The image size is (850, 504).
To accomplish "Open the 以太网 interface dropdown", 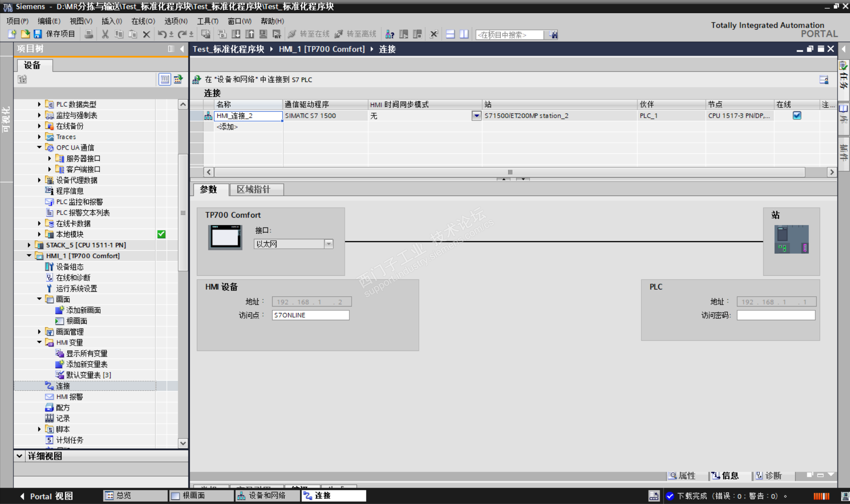I will 329,244.
